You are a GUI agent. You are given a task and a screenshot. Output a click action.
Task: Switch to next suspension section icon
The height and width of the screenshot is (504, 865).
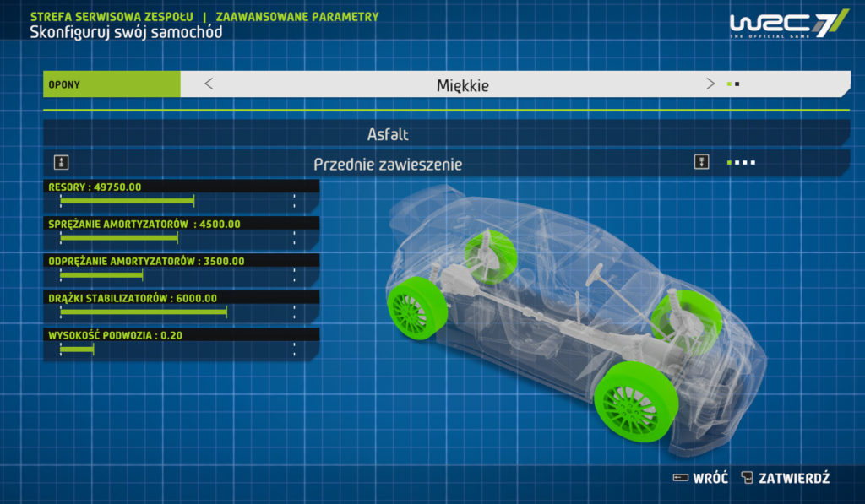click(x=701, y=162)
